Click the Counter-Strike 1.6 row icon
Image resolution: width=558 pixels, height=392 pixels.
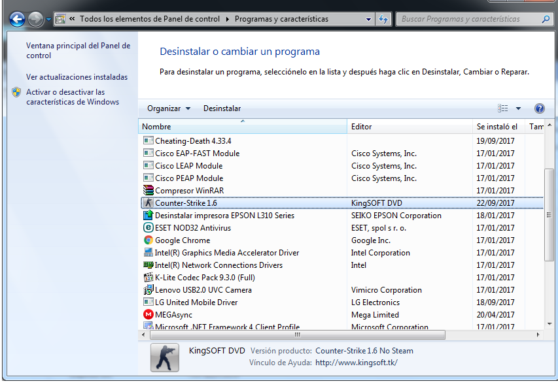(148, 203)
